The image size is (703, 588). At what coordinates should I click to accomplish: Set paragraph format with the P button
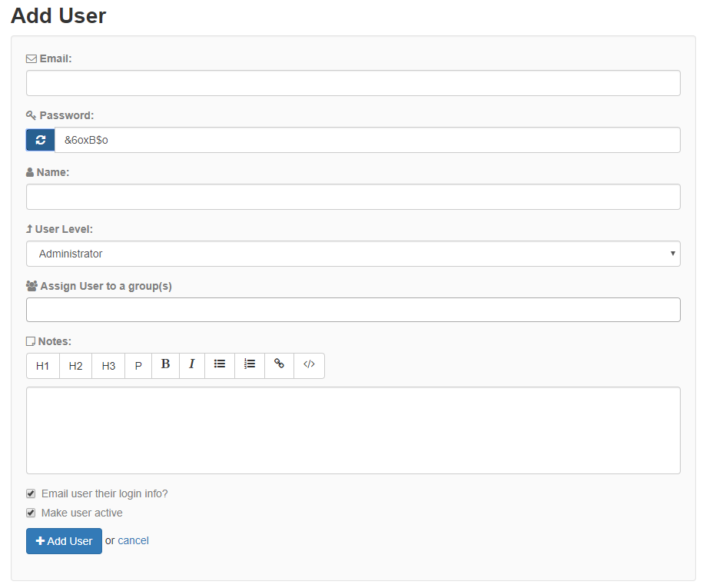coord(138,366)
